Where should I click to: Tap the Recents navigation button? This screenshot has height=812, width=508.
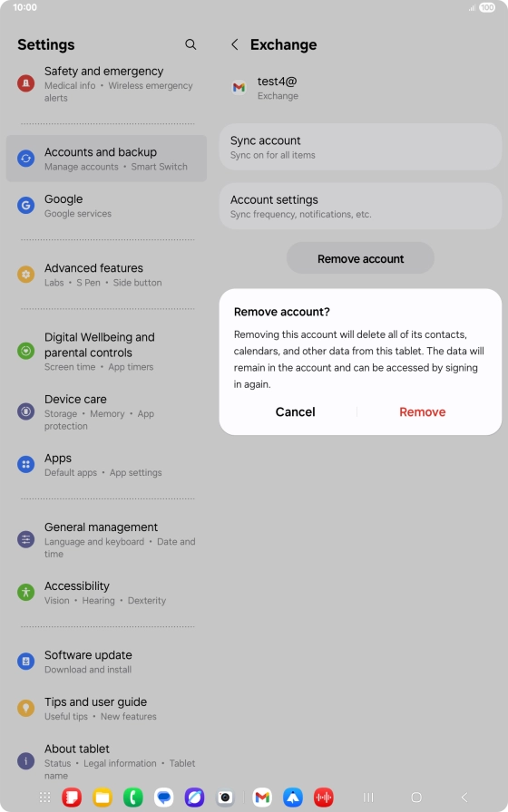tap(368, 797)
